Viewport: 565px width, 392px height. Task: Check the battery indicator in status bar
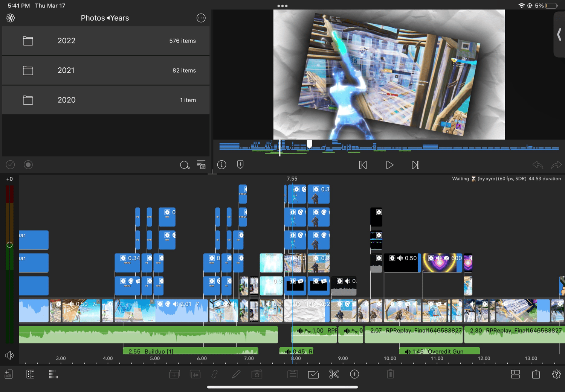point(552,6)
